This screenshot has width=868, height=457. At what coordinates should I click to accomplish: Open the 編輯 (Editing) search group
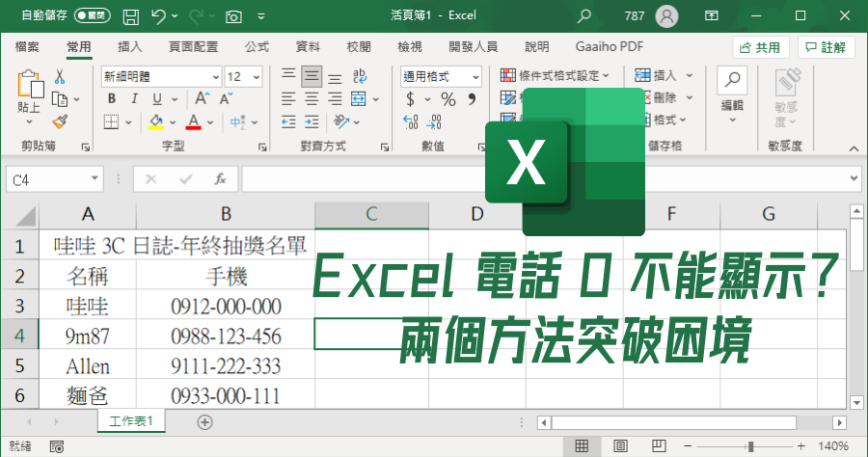pyautogui.click(x=732, y=95)
